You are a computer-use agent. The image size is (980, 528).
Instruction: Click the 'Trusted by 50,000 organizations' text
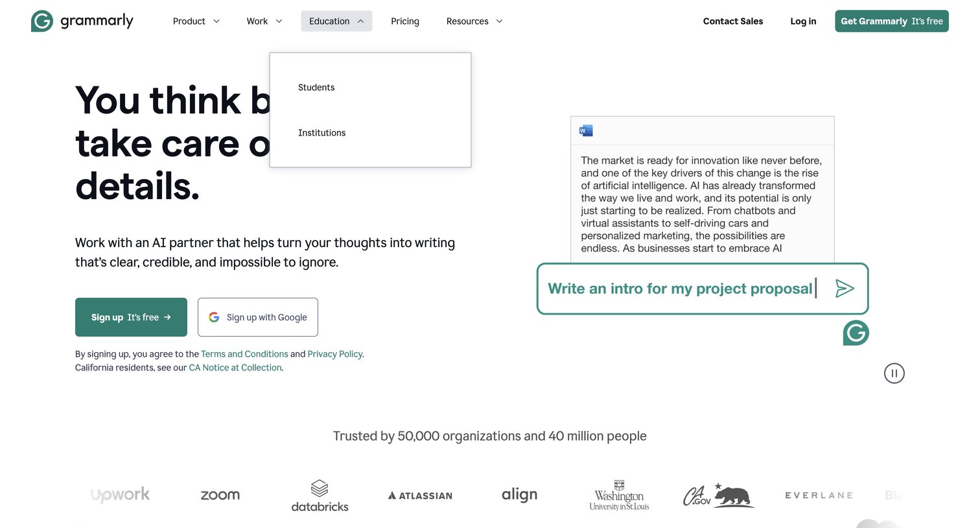pyautogui.click(x=490, y=437)
